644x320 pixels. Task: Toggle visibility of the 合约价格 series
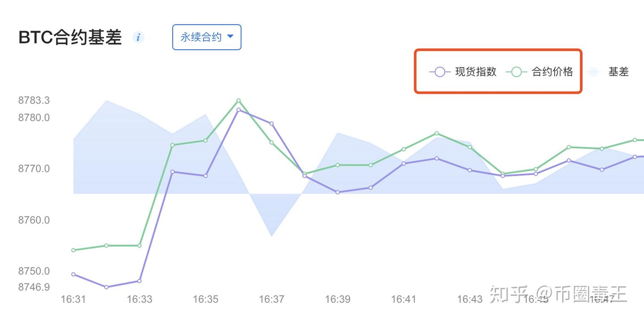552,72
